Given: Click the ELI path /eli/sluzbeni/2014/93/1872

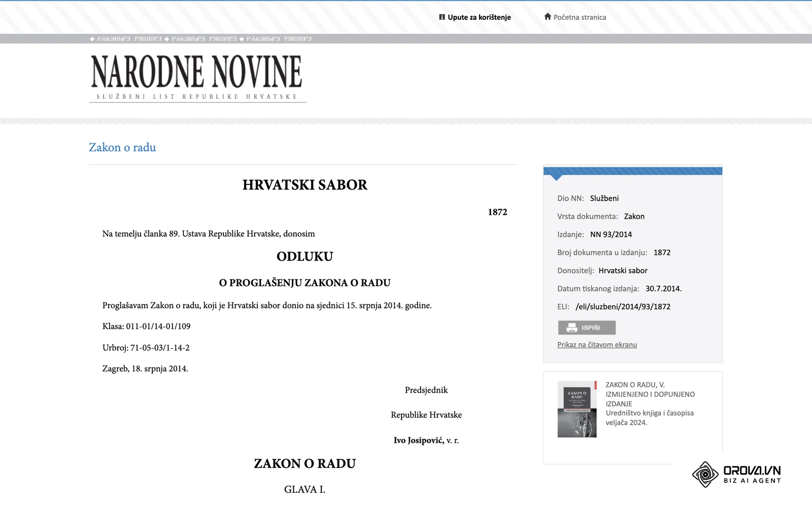Looking at the screenshot, I should click(623, 307).
